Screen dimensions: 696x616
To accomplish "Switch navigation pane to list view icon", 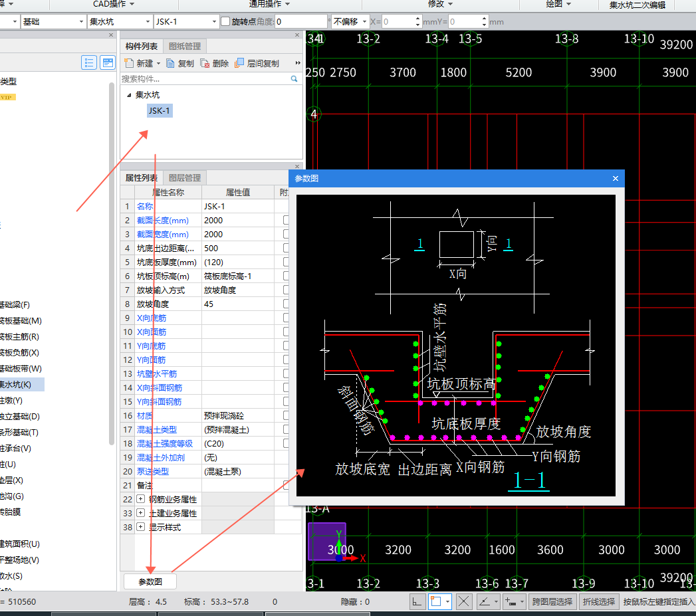I will pyautogui.click(x=89, y=63).
